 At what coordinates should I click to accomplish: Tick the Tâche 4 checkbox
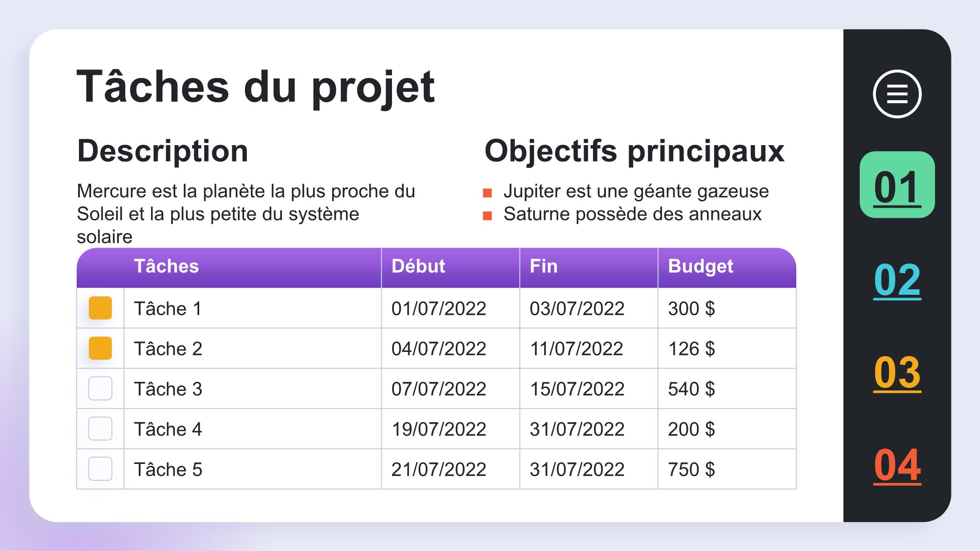tap(100, 429)
